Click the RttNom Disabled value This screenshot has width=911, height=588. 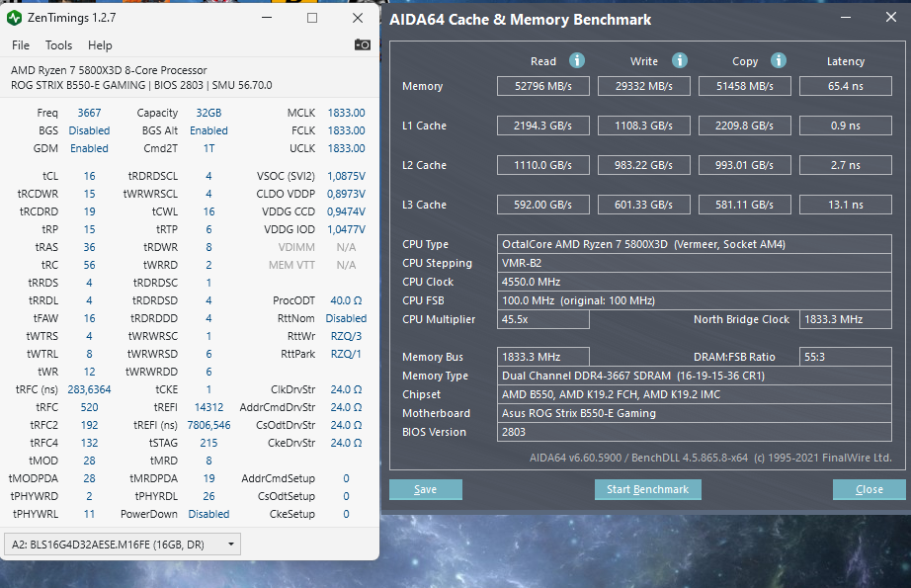click(x=346, y=318)
